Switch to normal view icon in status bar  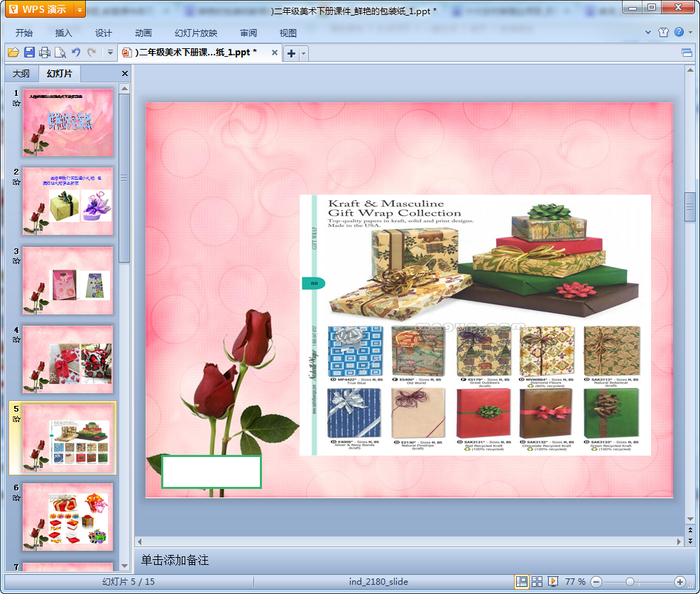pos(521,581)
